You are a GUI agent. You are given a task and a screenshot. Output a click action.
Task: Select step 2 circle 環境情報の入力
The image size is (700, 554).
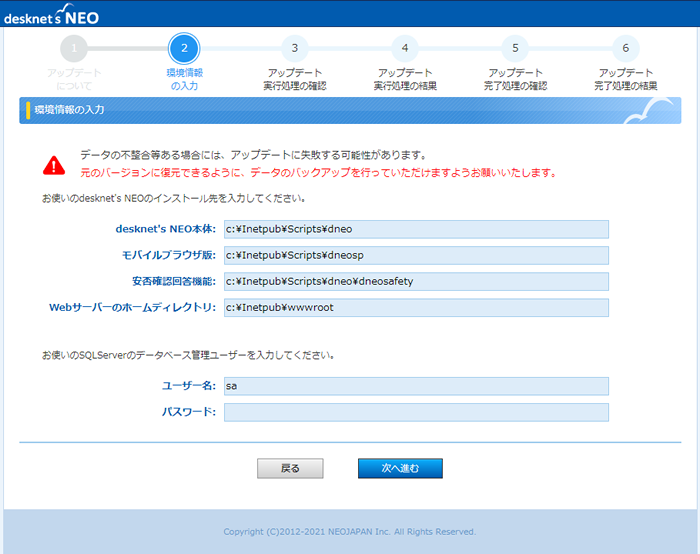184,48
